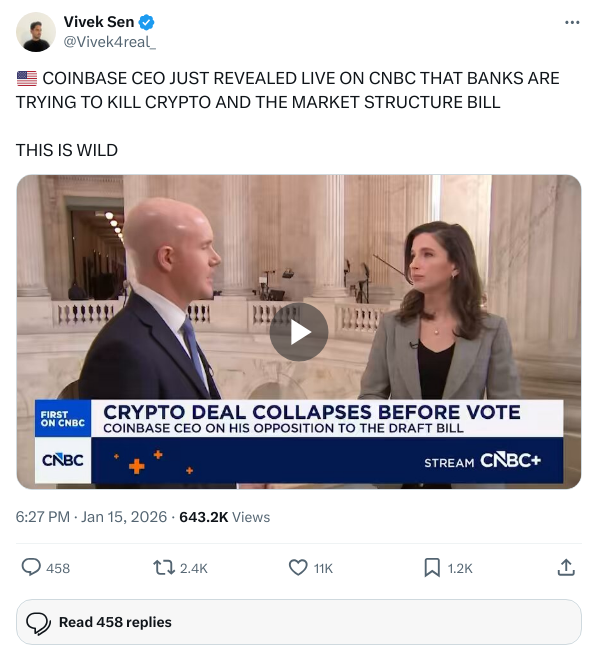Click the blue verified badge icon
This screenshot has height=653, width=598.
pyautogui.click(x=146, y=22)
